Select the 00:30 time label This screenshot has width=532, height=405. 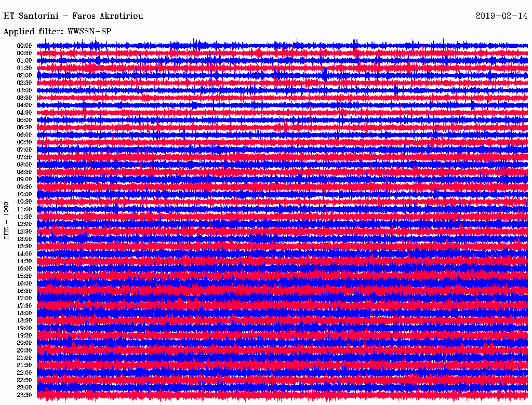[24, 53]
